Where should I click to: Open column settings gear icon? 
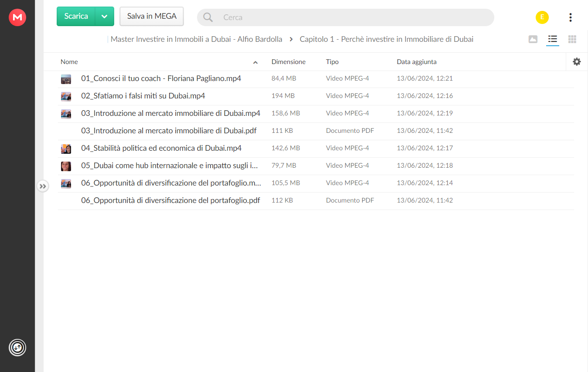pyautogui.click(x=577, y=62)
